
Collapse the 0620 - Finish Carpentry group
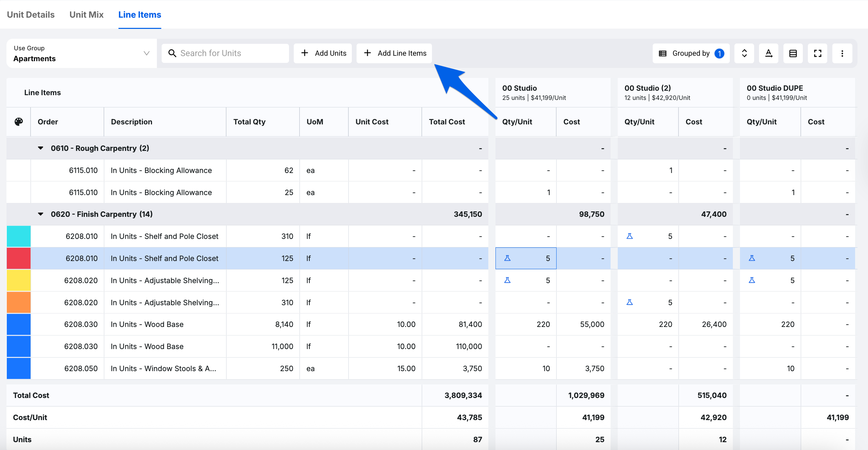point(41,214)
